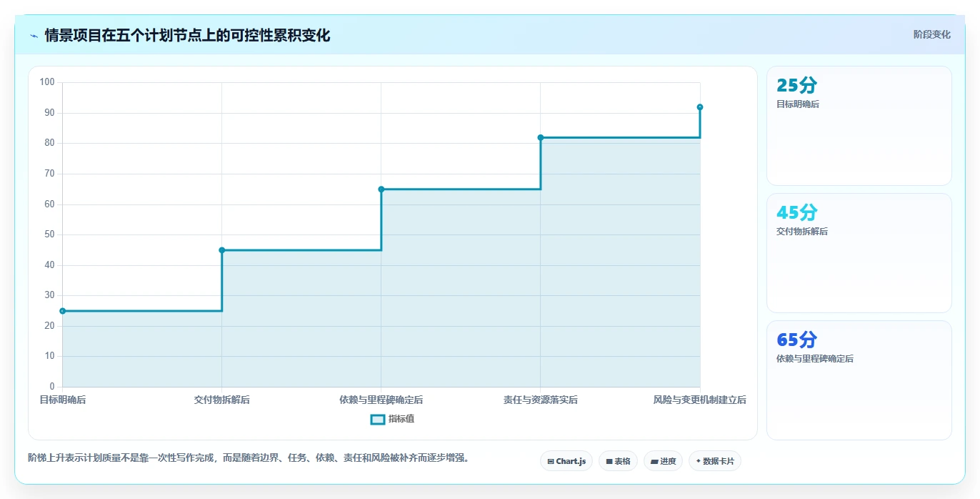Click the data point at 依赖与里程碑确定后
This screenshot has width=980, height=499.
pyautogui.click(x=381, y=189)
